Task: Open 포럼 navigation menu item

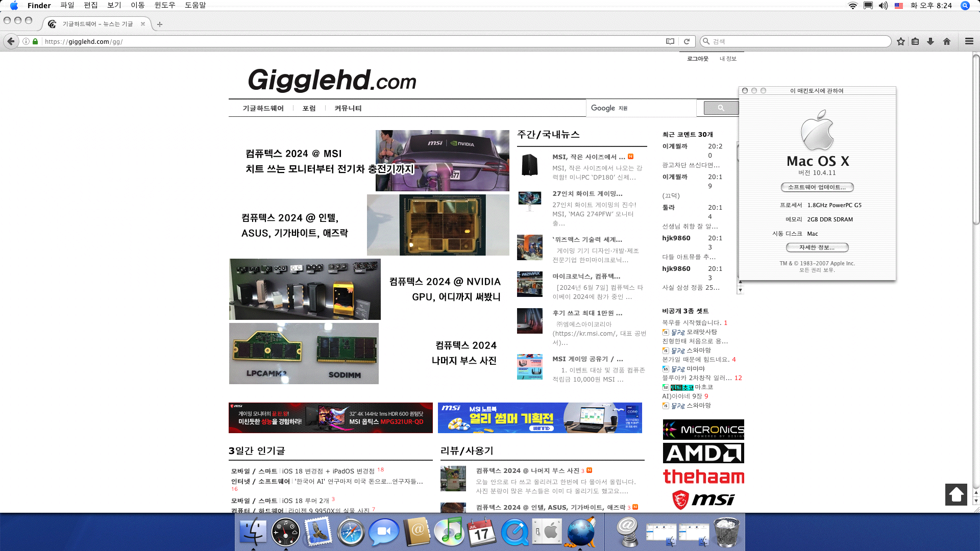Action: point(309,108)
